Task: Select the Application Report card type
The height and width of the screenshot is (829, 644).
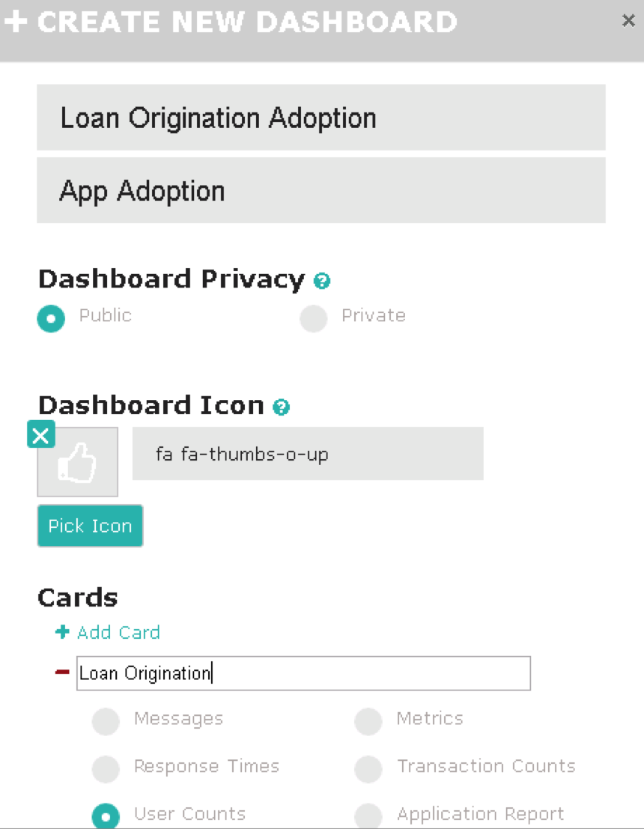Action: [368, 816]
